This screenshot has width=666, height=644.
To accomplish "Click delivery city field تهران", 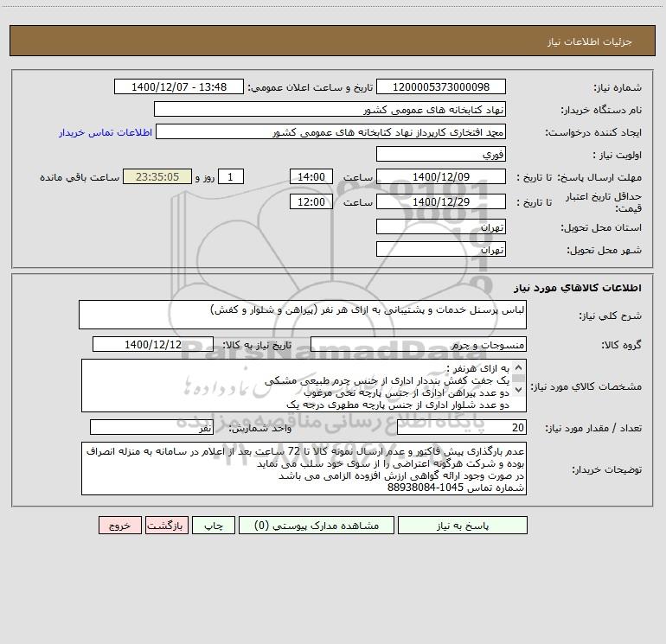I will click(x=441, y=249).
